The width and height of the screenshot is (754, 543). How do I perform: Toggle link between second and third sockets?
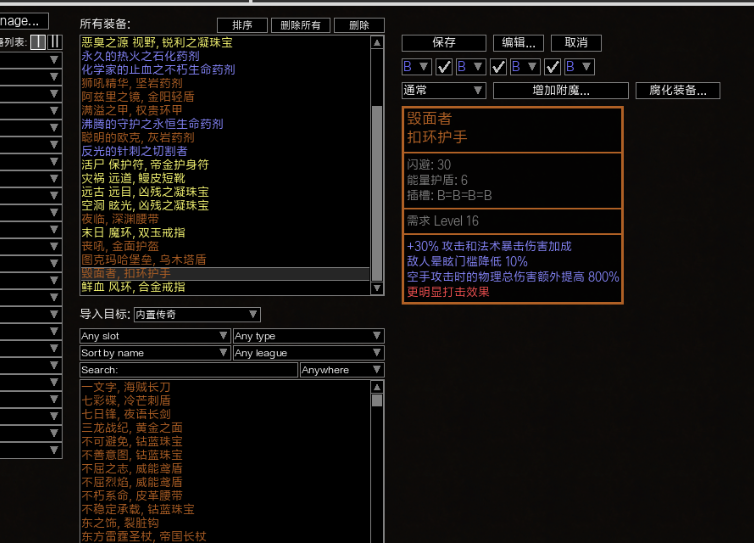(498, 67)
